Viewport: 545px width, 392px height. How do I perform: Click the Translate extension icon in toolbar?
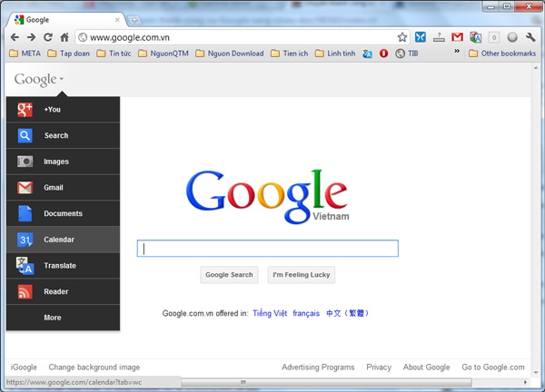(x=475, y=37)
